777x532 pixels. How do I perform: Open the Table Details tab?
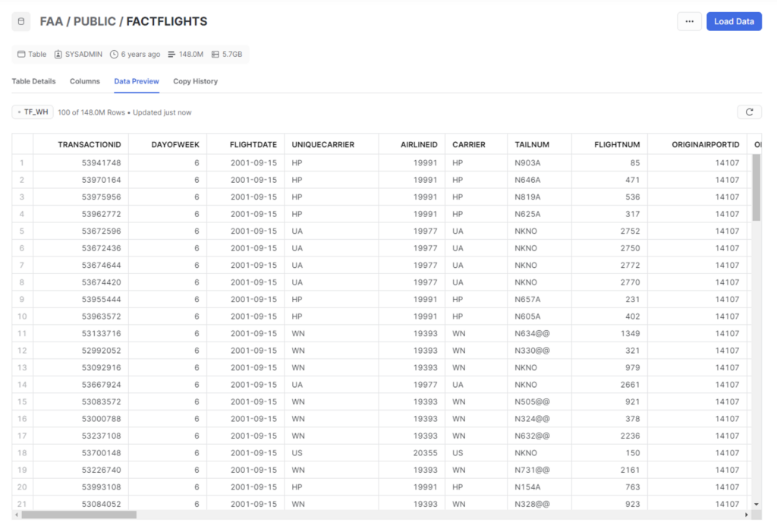tap(33, 81)
